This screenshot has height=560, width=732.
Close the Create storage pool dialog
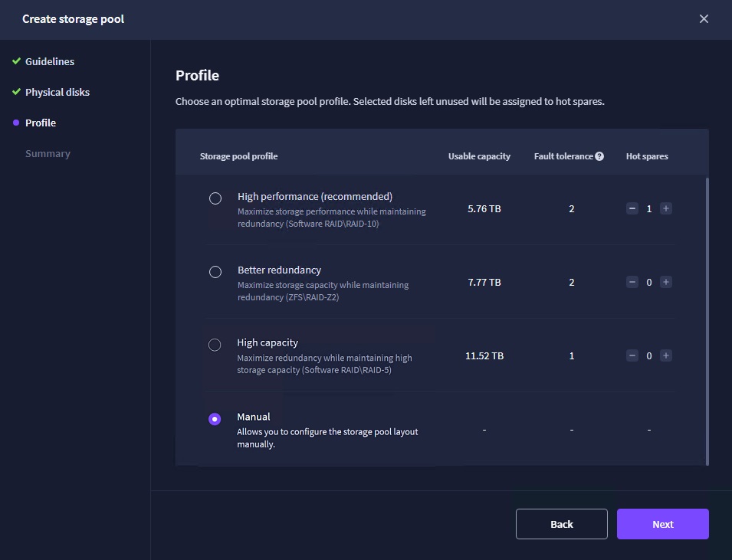704,18
